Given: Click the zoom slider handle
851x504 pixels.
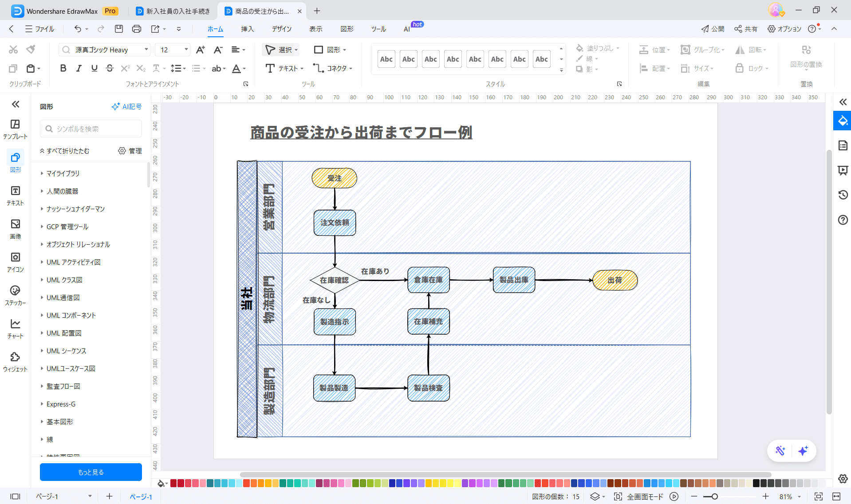Looking at the screenshot, I should pos(714,496).
